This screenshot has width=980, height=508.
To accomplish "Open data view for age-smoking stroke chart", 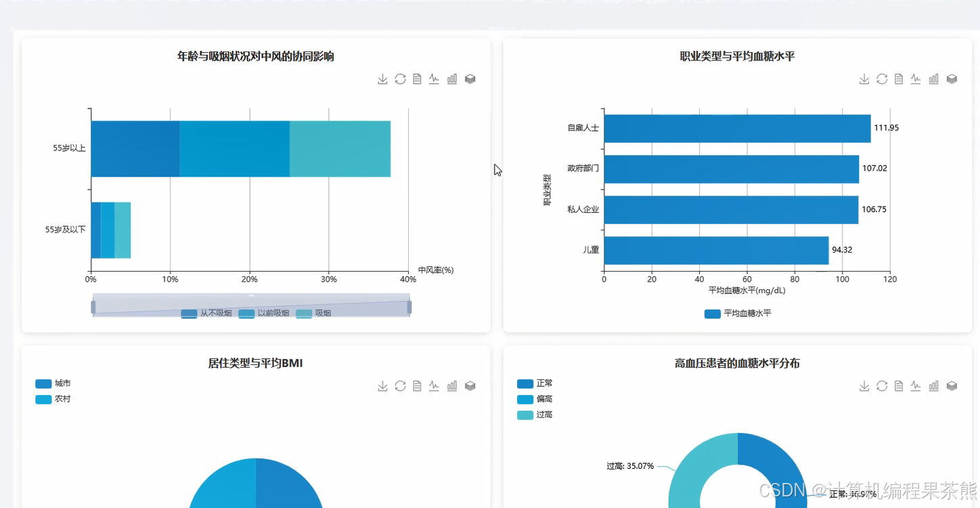I will [417, 79].
